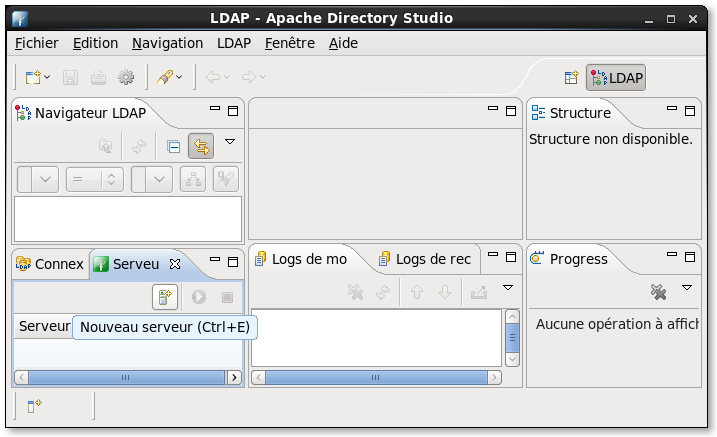The image size is (717, 437).
Task: Switch to the Connexions tab
Action: (x=51, y=264)
